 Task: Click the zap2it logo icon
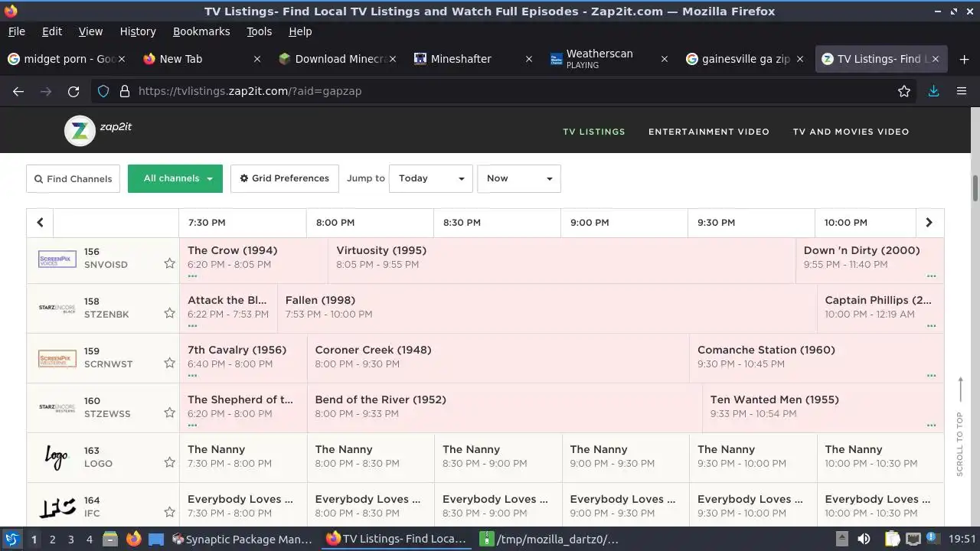(80, 131)
